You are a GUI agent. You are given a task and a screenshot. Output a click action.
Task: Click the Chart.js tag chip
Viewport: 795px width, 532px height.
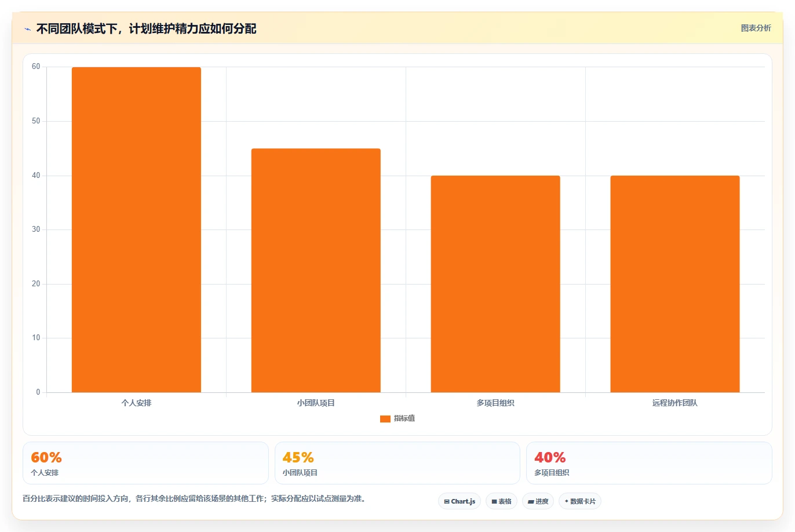[x=460, y=501]
